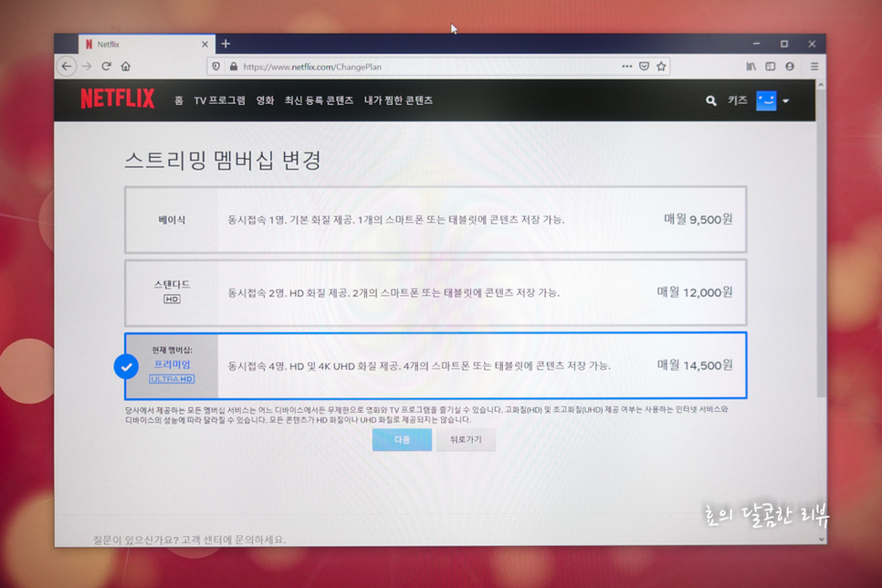Click the 매월 14,500원 price text

(x=695, y=365)
